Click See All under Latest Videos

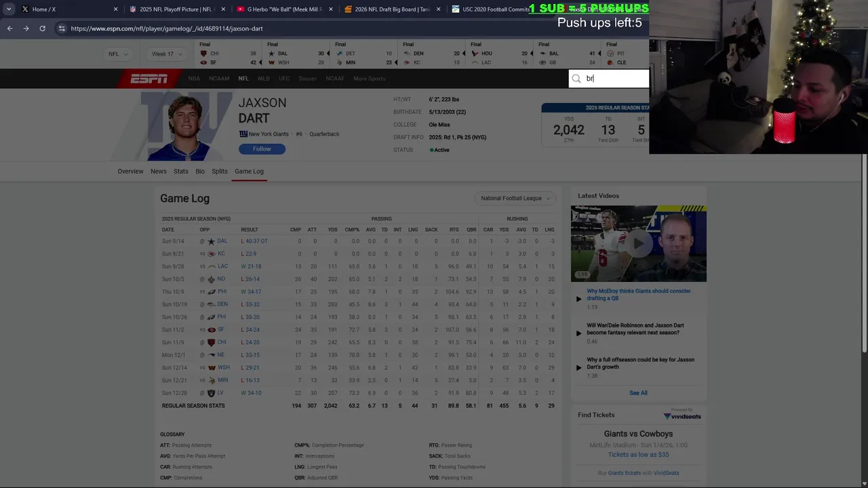[x=638, y=393]
